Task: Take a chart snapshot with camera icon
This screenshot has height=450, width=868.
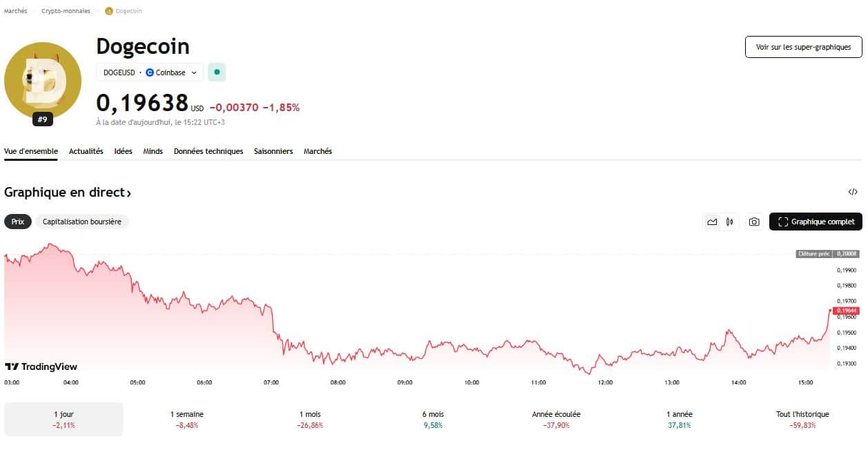Action: pos(754,222)
